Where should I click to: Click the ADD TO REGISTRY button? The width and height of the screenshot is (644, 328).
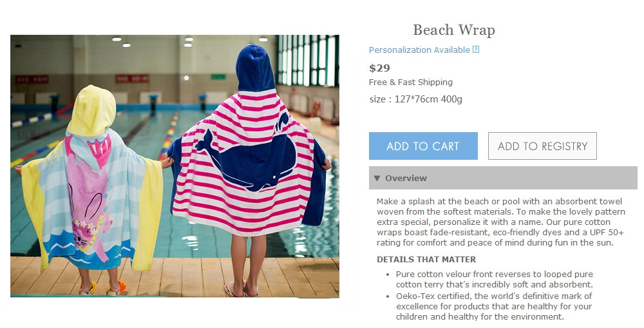pos(542,146)
